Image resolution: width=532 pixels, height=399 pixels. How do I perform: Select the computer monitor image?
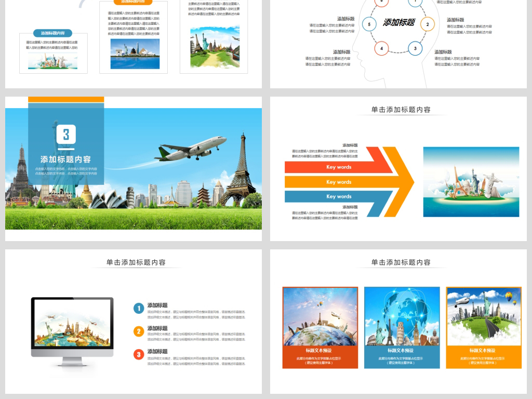pyautogui.click(x=72, y=327)
